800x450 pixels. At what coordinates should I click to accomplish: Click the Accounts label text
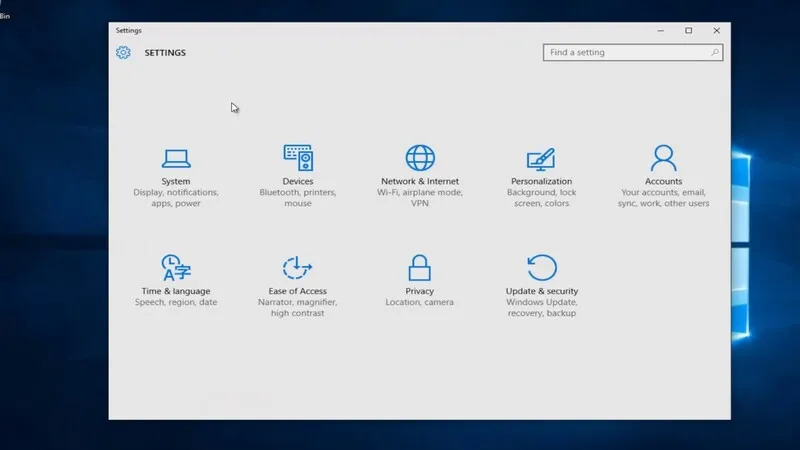click(x=663, y=181)
